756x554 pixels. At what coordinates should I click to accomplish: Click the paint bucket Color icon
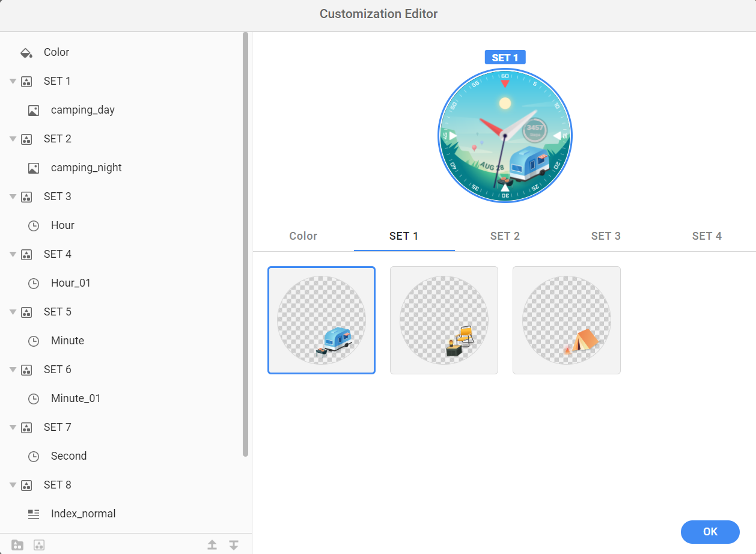[x=26, y=52]
